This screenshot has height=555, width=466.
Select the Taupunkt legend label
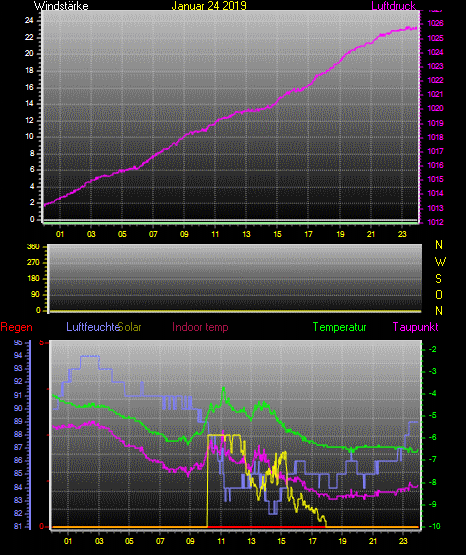pyautogui.click(x=415, y=327)
